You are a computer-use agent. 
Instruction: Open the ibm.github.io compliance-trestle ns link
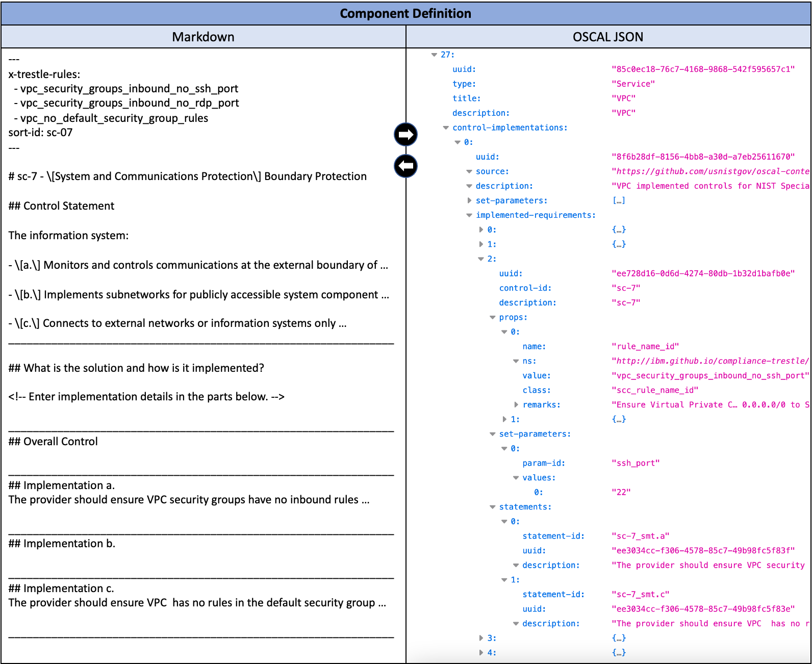tap(710, 361)
